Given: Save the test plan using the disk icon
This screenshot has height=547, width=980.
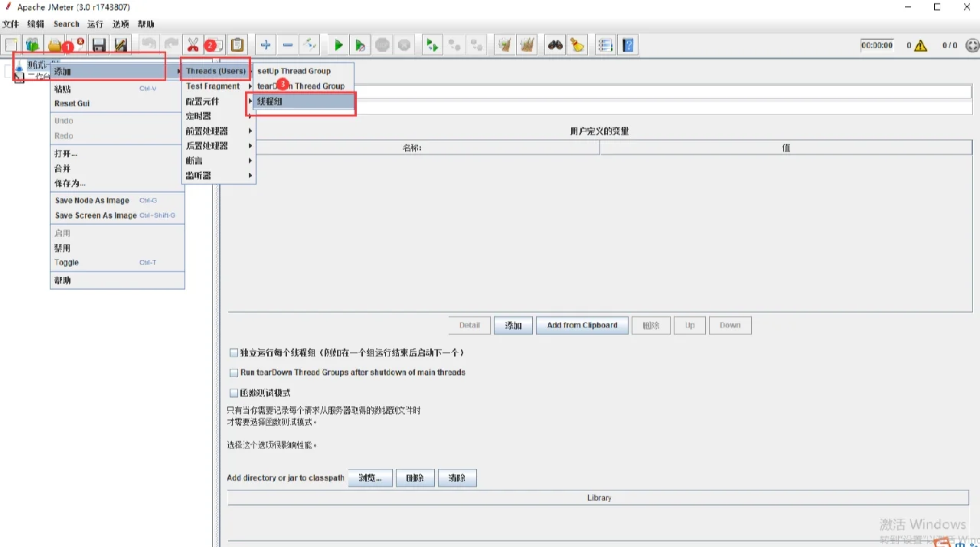Looking at the screenshot, I should coord(99,44).
